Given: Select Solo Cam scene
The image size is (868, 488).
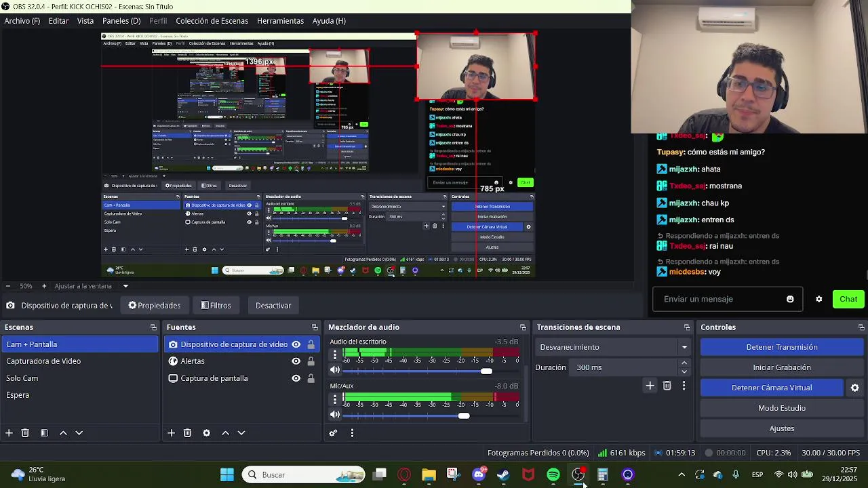Looking at the screenshot, I should pos(80,378).
